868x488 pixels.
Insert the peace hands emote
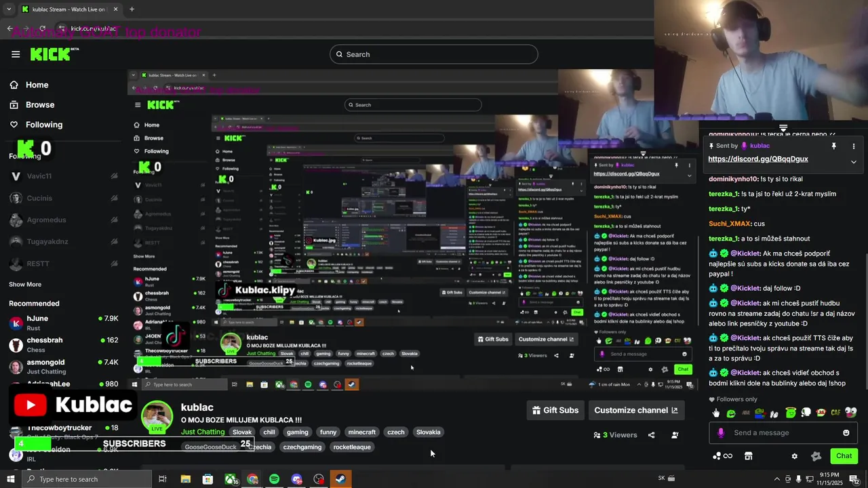[x=774, y=413]
